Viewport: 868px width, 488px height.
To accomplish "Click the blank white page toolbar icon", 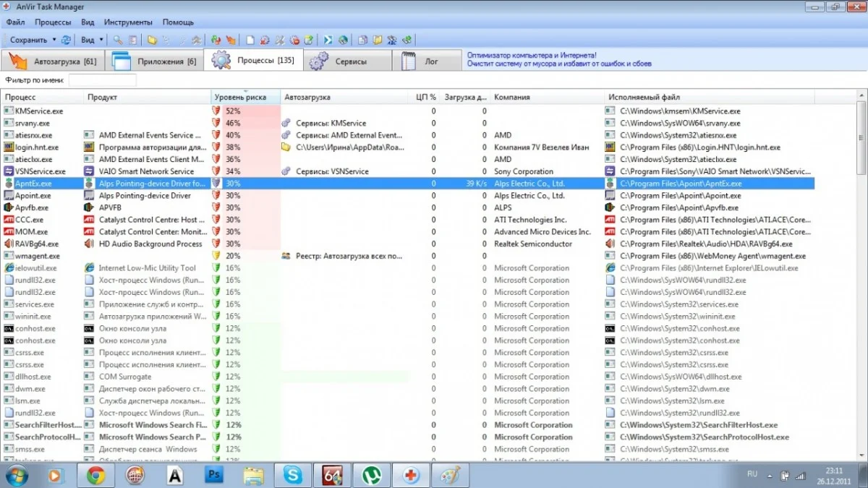I will [x=250, y=40].
